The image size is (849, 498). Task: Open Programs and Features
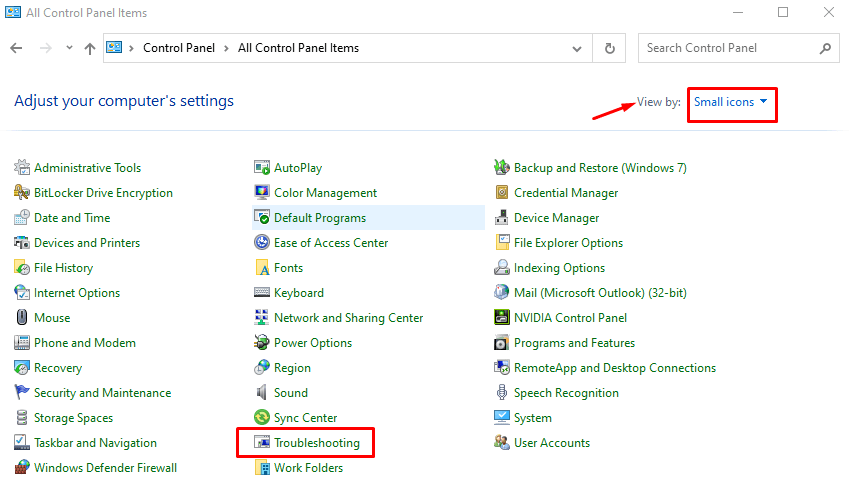pyautogui.click(x=574, y=343)
